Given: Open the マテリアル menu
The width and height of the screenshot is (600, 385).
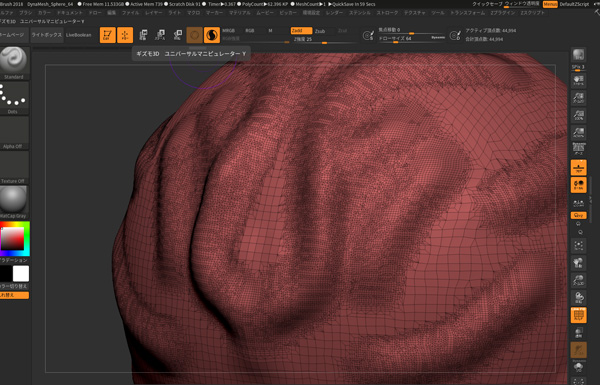Looking at the screenshot, I should coord(239,13).
